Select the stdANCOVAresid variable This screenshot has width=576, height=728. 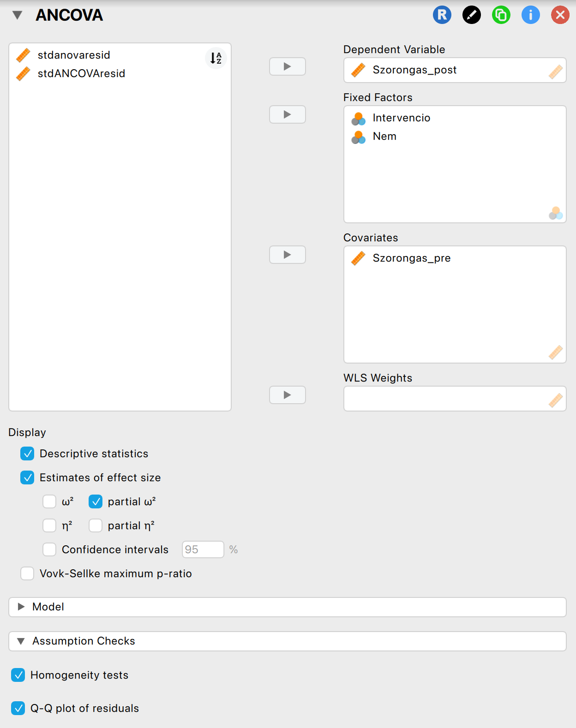tap(81, 73)
